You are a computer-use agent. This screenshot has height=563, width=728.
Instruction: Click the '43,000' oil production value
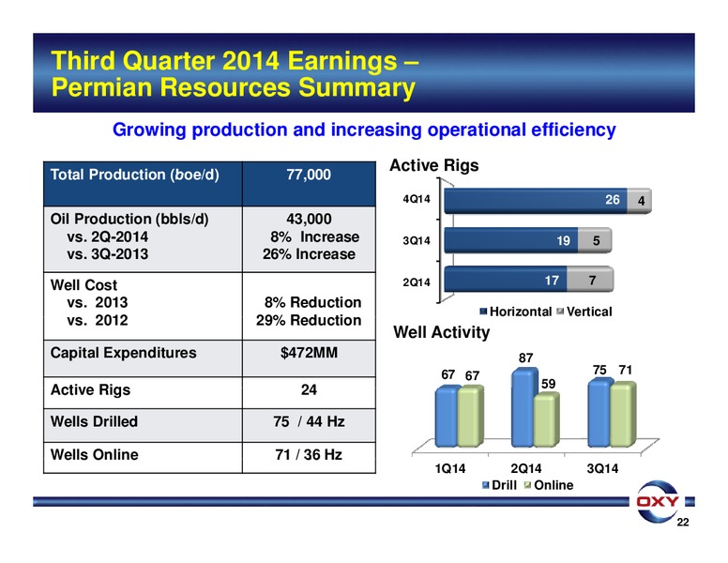point(309,219)
